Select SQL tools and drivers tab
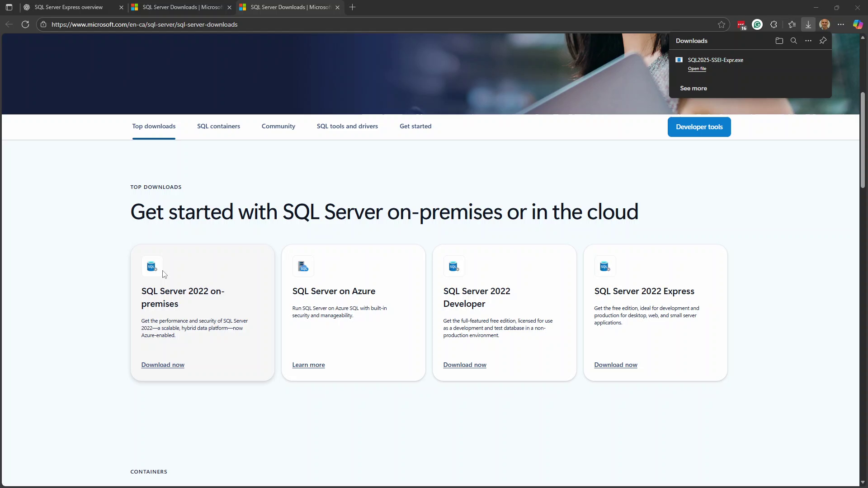This screenshot has width=868, height=488. pyautogui.click(x=347, y=127)
